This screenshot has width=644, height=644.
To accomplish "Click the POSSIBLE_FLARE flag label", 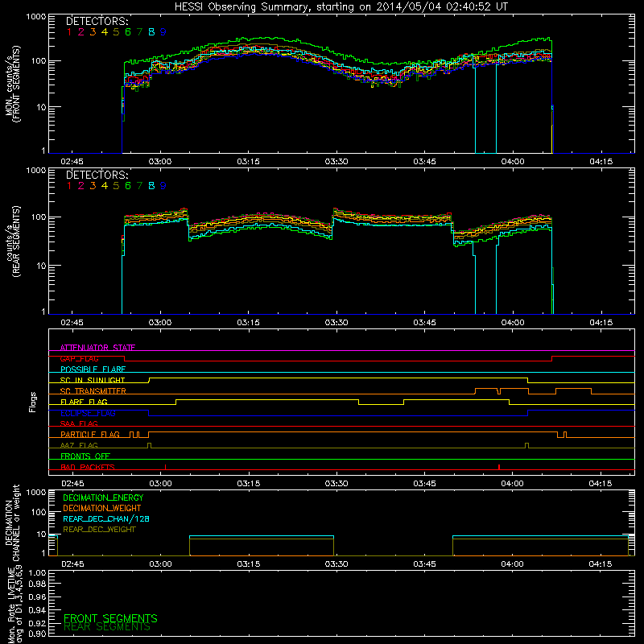I will [x=93, y=369].
